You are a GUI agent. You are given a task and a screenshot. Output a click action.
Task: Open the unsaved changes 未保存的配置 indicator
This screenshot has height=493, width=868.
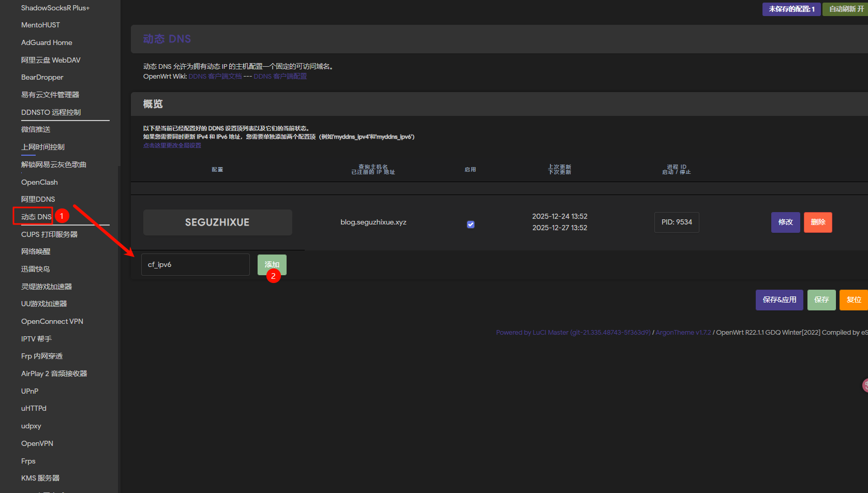point(791,9)
